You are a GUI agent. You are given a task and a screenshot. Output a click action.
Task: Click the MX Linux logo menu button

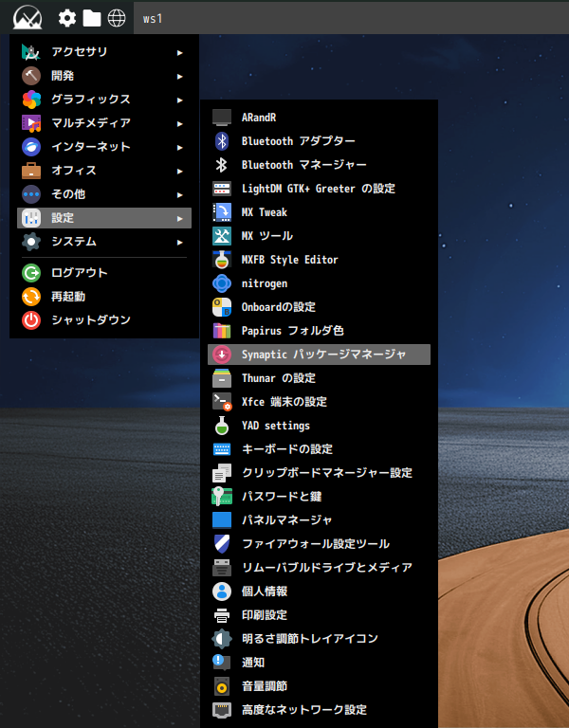click(x=28, y=18)
